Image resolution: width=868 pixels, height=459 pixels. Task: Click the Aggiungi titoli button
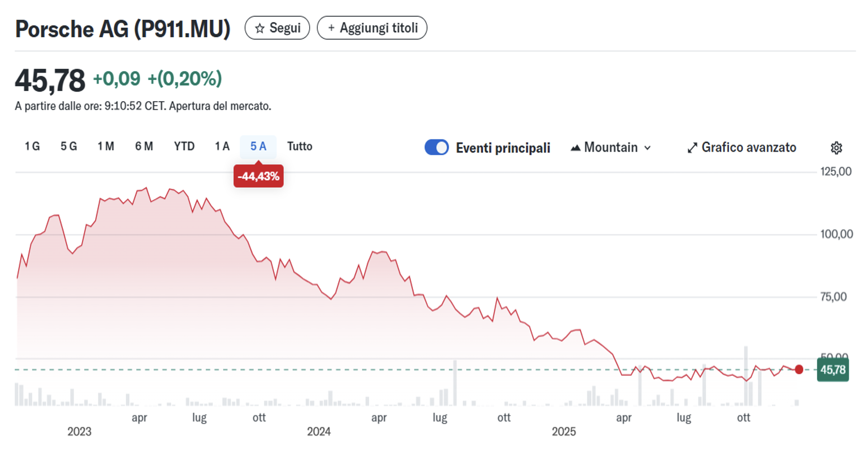point(372,28)
